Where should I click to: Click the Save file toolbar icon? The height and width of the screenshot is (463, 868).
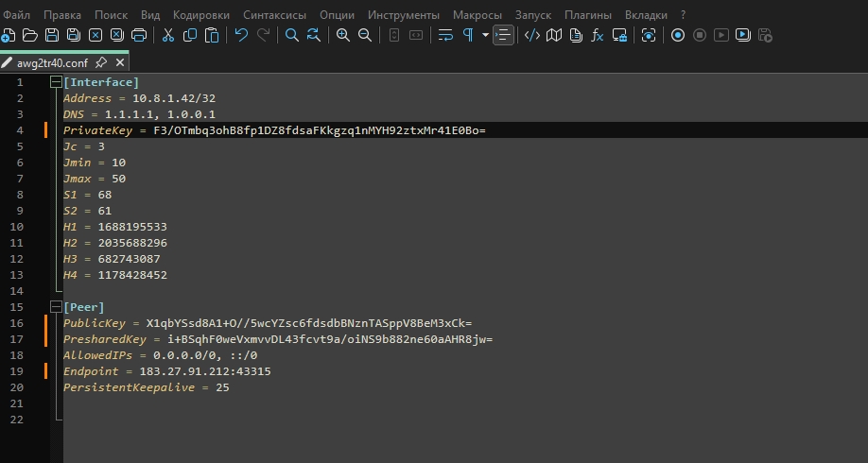[51, 36]
